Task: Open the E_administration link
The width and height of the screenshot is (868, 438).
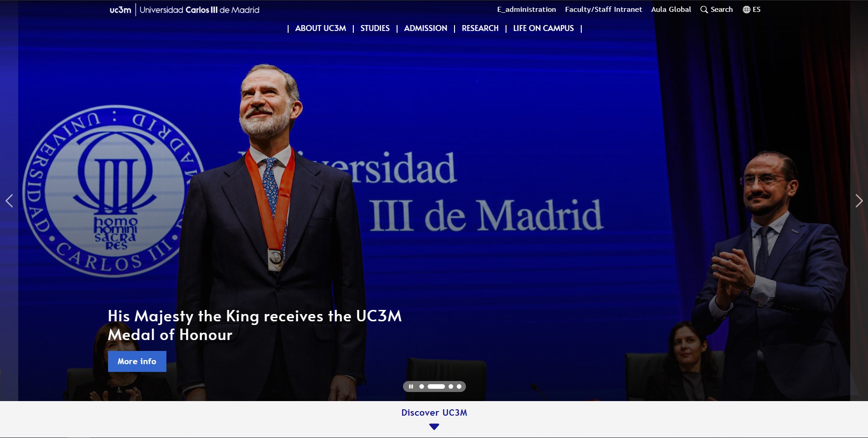Action: pyautogui.click(x=527, y=10)
